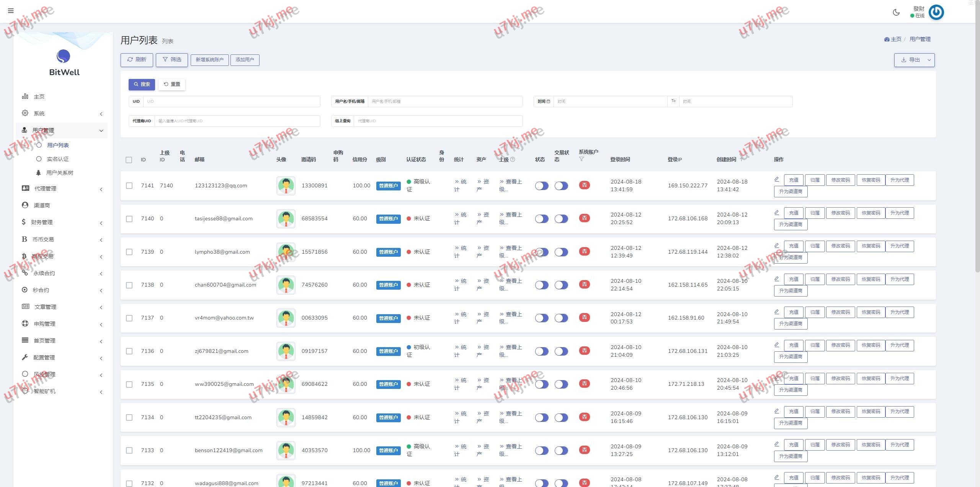Open 用户关系树 submenu item
Screen dimensions: 980x487
(x=59, y=173)
